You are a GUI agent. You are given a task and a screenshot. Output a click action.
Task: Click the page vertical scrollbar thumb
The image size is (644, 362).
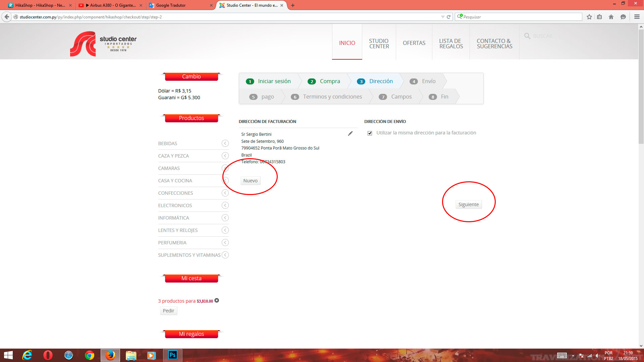tap(641, 87)
